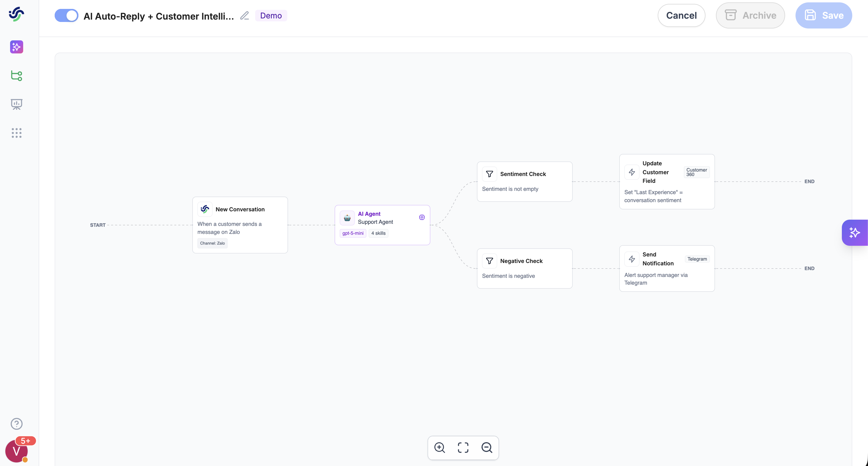Open the user avatar V menu
This screenshot has width=868, height=466.
[16, 451]
